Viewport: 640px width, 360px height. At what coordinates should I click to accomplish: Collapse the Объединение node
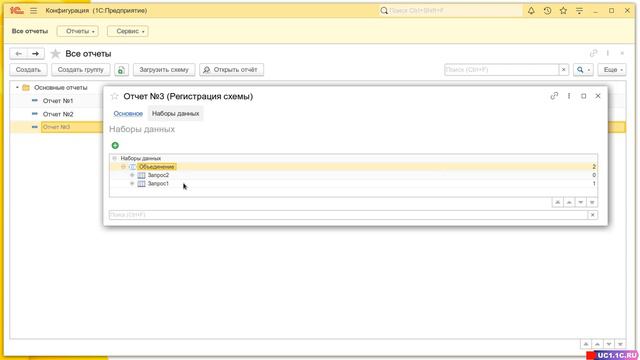pos(123,167)
